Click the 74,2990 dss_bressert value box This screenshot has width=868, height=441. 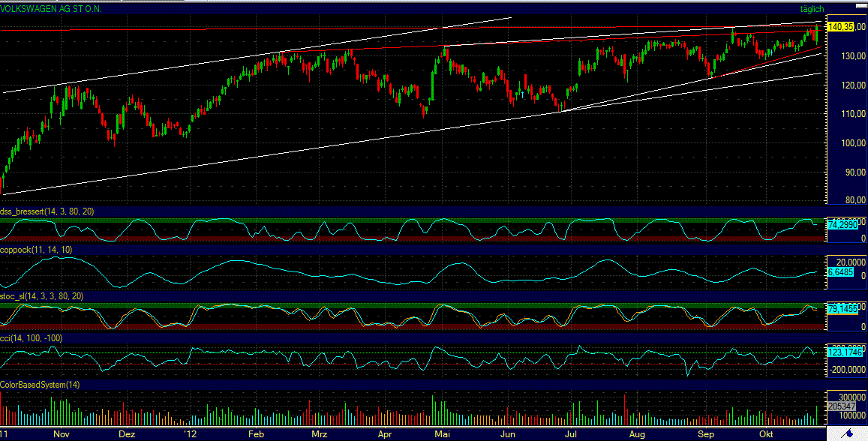[844, 223]
